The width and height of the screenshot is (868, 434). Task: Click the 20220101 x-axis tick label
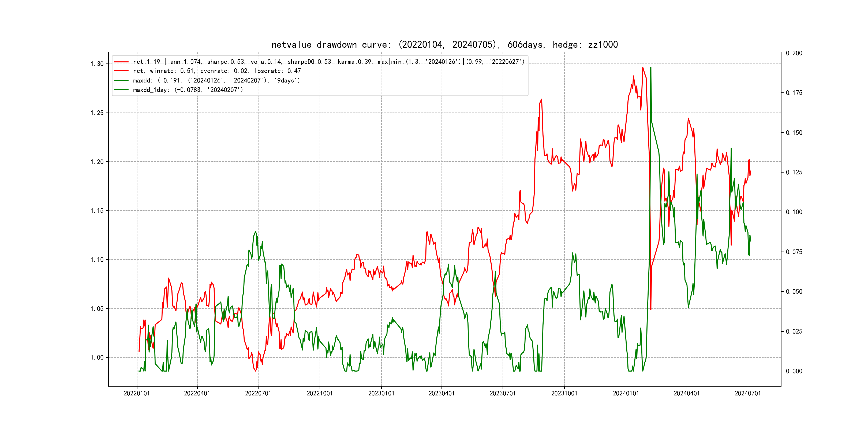pos(137,393)
